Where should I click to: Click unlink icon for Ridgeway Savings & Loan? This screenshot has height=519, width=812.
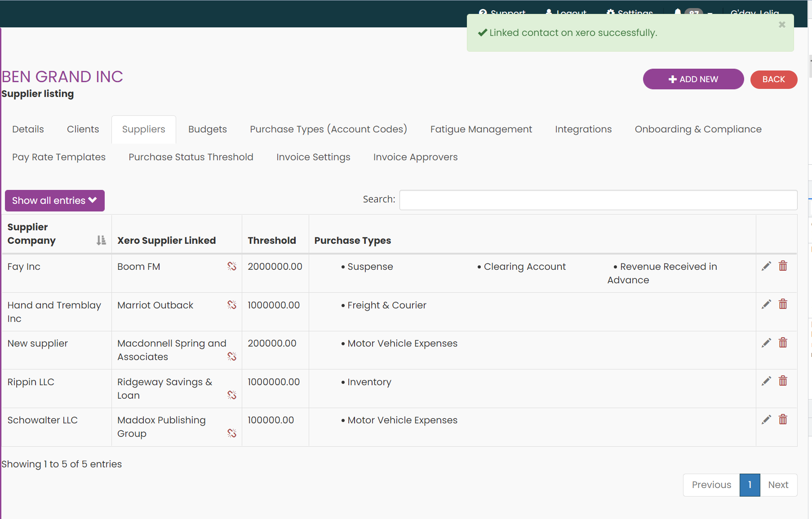click(x=232, y=395)
